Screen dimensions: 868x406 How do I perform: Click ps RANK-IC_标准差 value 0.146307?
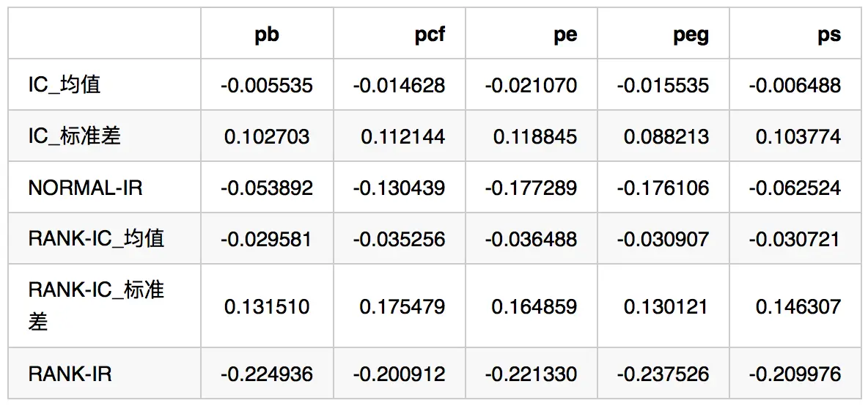click(798, 306)
